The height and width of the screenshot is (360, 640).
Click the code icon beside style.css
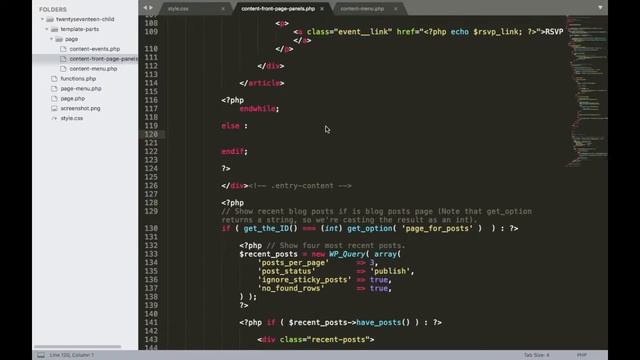(x=54, y=118)
